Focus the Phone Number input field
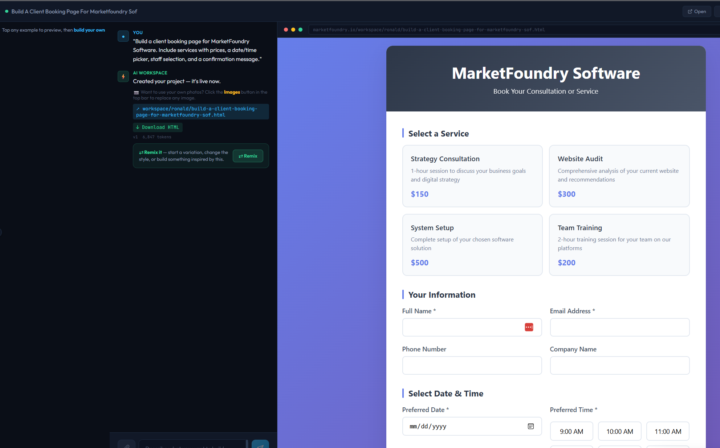 click(472, 365)
